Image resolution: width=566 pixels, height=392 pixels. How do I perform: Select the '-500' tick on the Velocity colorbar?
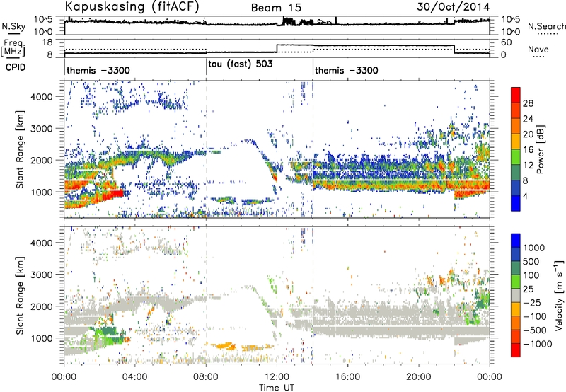click(535, 330)
